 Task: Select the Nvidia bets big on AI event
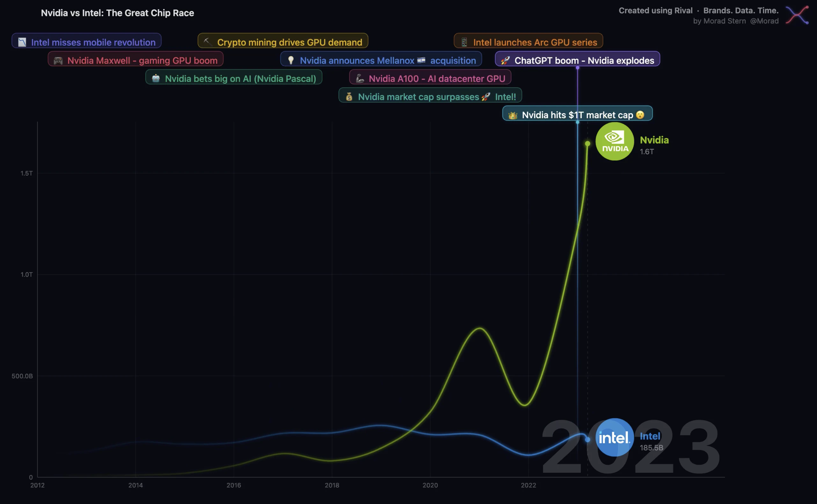pyautogui.click(x=233, y=77)
